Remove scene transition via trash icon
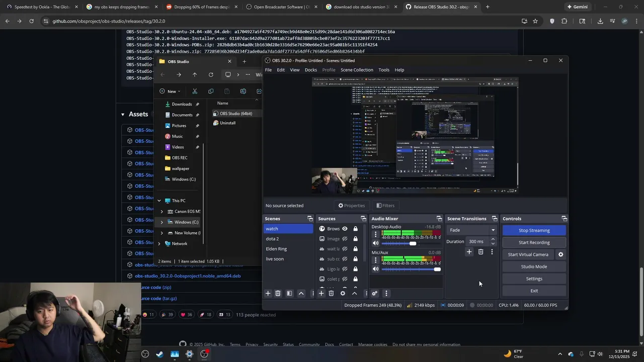The image size is (644, 362). click(480, 252)
